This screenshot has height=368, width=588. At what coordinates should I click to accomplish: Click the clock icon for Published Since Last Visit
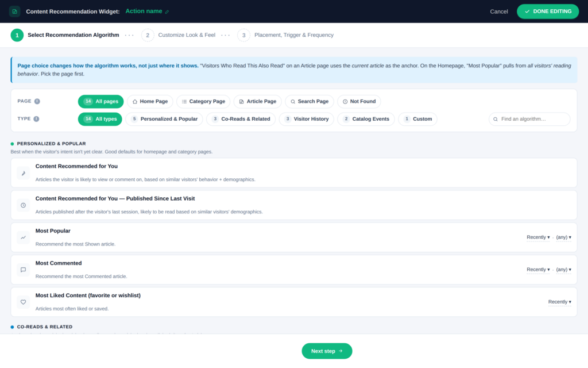[23, 205]
